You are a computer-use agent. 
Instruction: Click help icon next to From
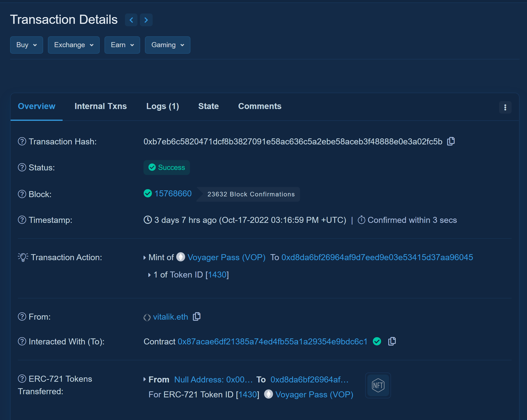click(x=22, y=317)
